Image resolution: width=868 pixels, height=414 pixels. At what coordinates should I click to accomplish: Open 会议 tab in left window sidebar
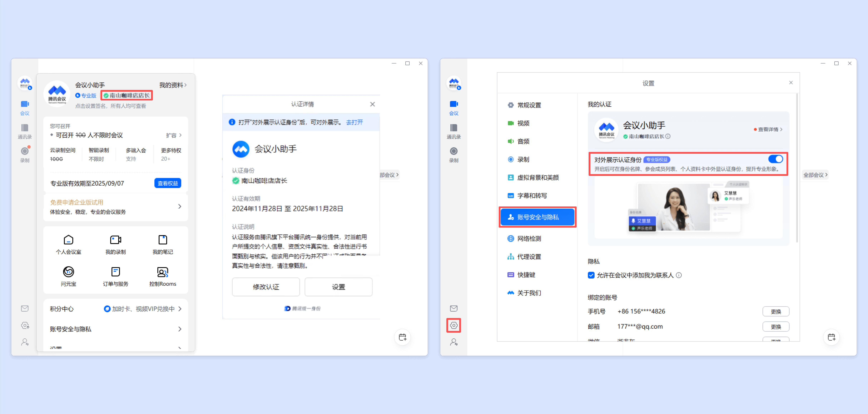25,108
